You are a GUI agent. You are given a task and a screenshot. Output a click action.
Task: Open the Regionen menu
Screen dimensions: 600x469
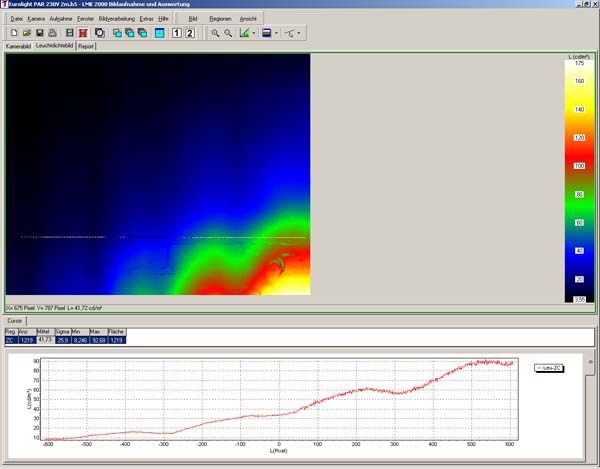click(x=220, y=19)
